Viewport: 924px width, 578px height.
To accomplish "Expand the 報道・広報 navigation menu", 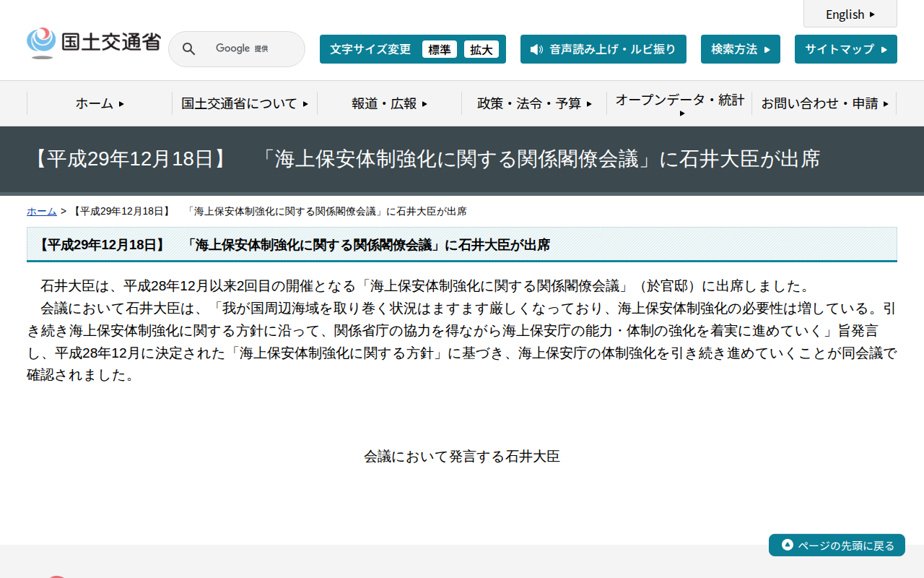I will tap(388, 103).
